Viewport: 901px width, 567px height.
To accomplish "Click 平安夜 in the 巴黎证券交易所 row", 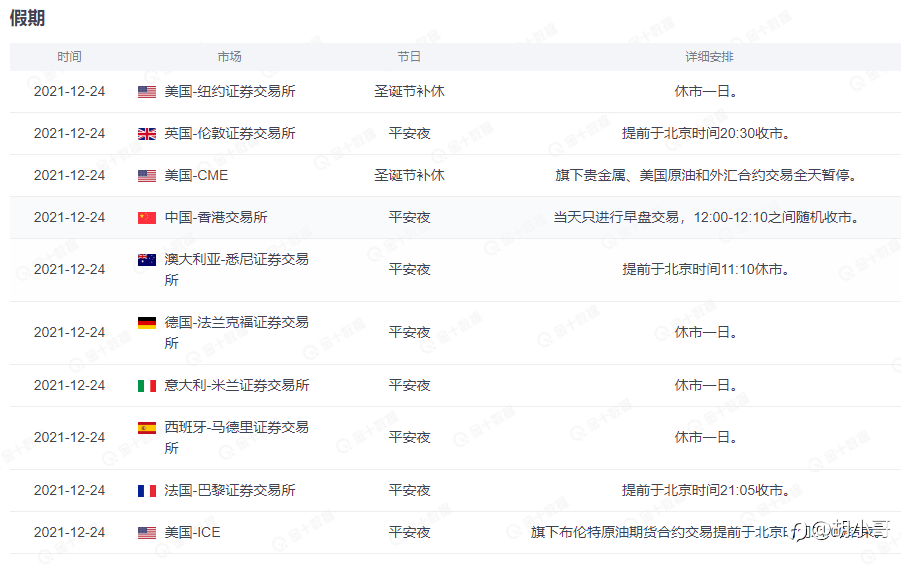I will click(409, 490).
